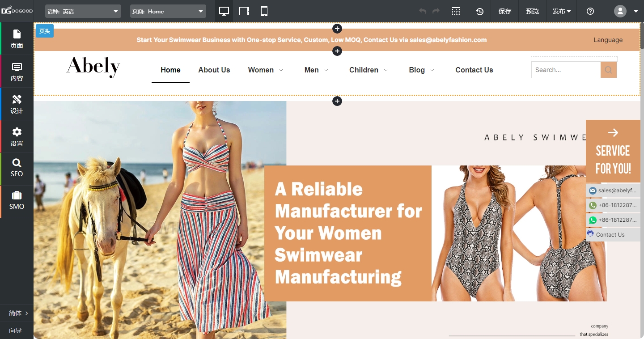Expand the 发布 publish dropdown
Image resolution: width=644 pixels, height=339 pixels.
pos(562,11)
